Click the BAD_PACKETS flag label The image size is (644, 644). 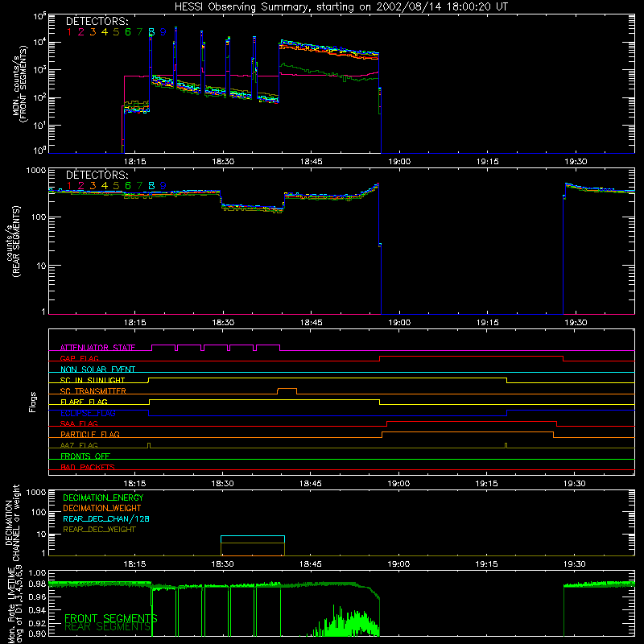(x=88, y=467)
